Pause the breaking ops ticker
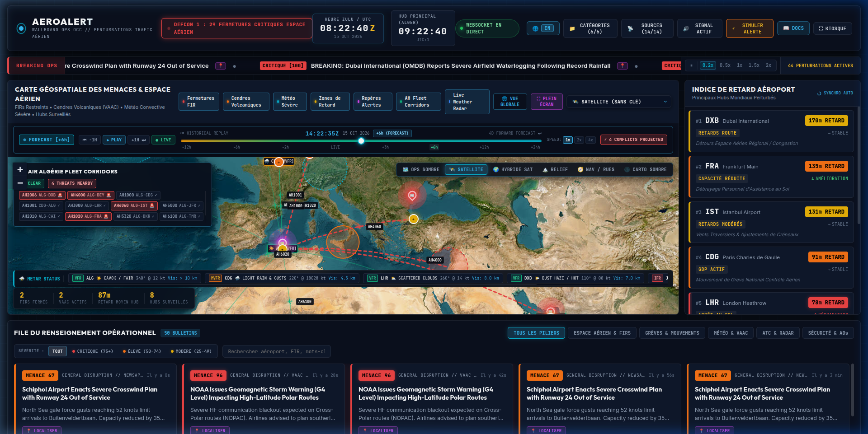This screenshot has width=868, height=434. click(x=691, y=65)
